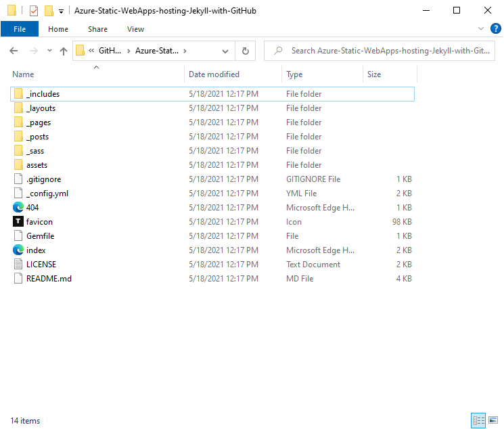Screen dimensions: 504x429
Task: Select the _posts folder name
Action: pos(38,137)
